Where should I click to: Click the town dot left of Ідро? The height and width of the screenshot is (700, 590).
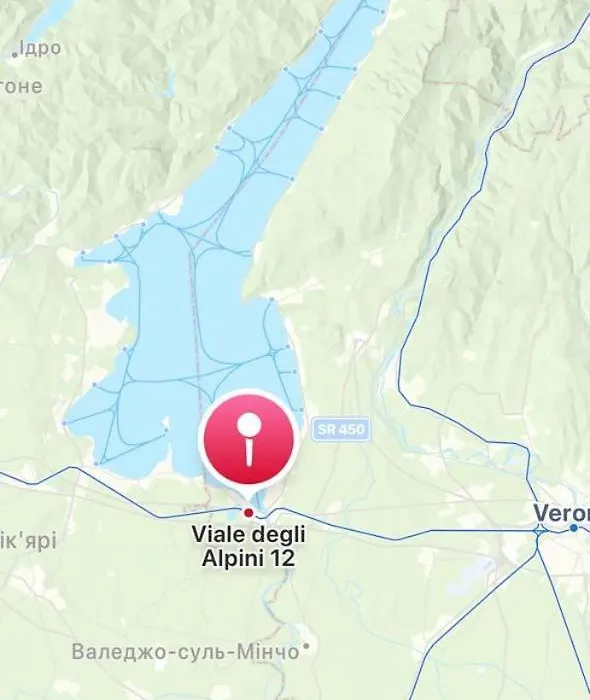click(x=15, y=55)
